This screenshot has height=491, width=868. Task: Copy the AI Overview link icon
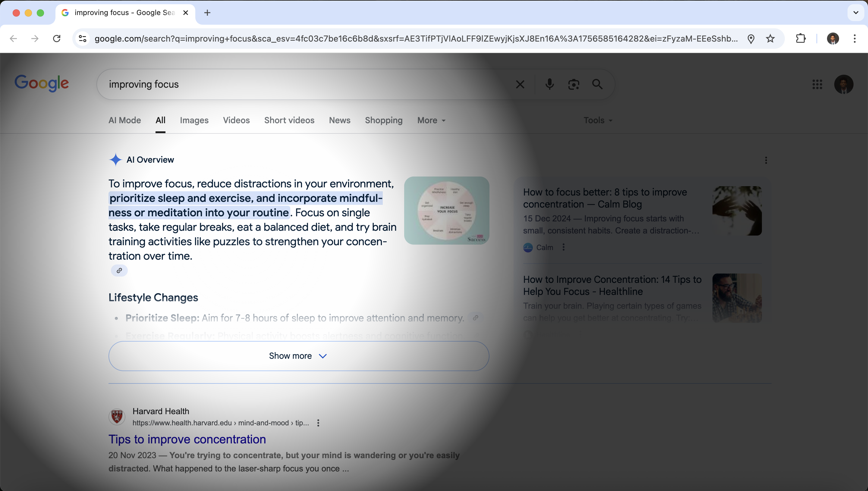pos(119,270)
